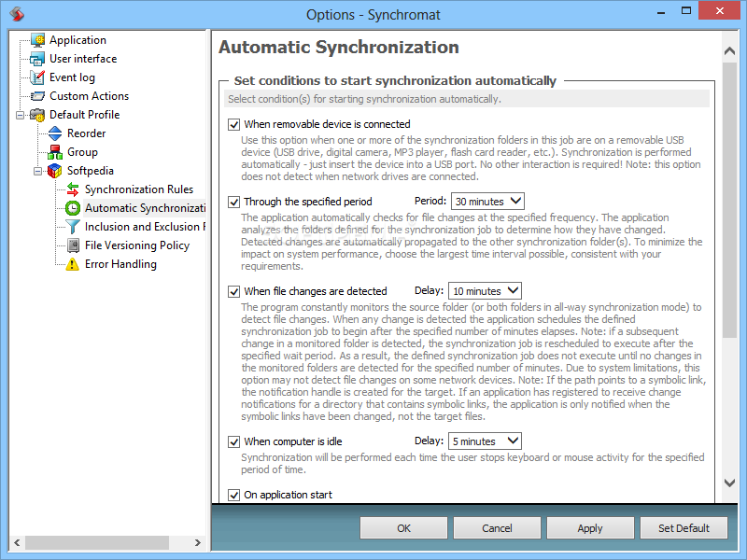Collapse the Default Profile tree node
This screenshot has height=560, width=747.
pyautogui.click(x=20, y=115)
